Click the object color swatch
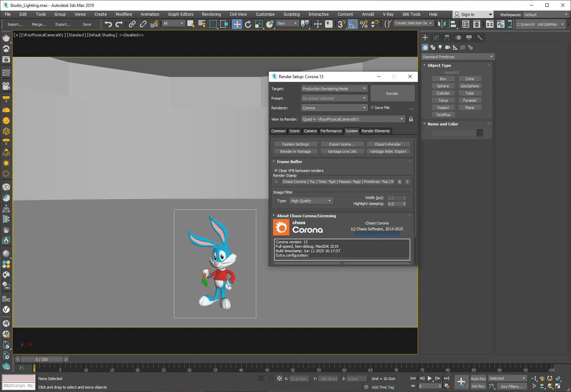Image resolution: width=571 pixels, height=392 pixels. pyautogui.click(x=480, y=133)
